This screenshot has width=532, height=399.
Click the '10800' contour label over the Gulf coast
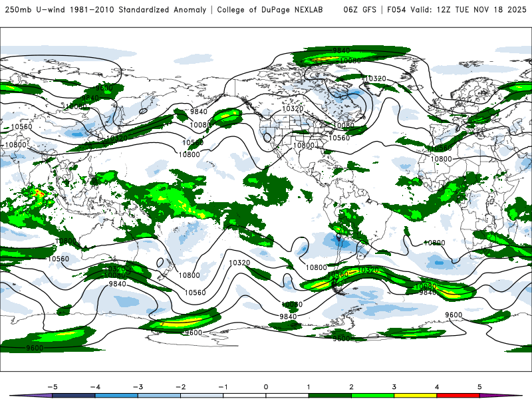[x=304, y=146]
